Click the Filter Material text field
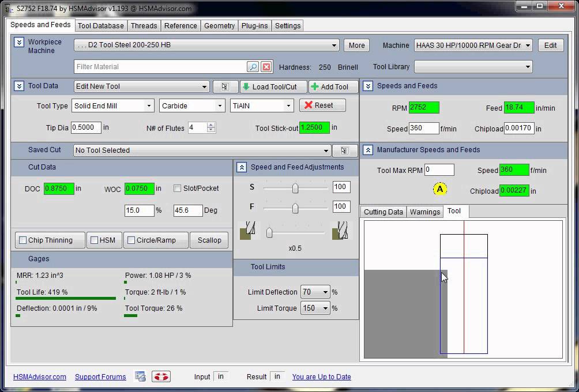Viewport: 579px width, 392px height. pos(160,67)
